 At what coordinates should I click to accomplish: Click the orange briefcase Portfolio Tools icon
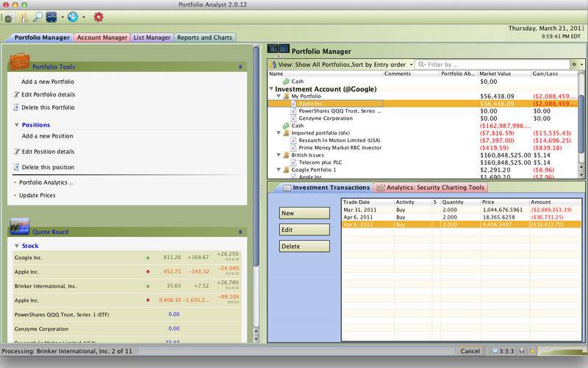tap(19, 62)
